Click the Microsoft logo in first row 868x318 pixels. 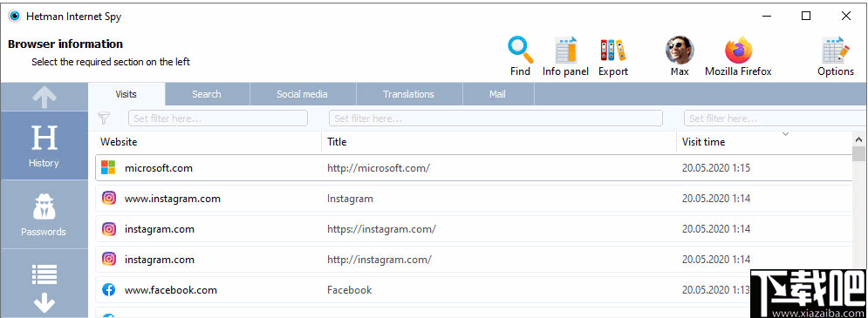(109, 167)
